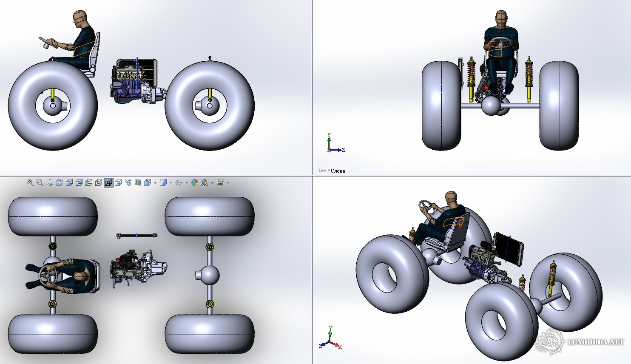Viewport: 631px width, 364px height.
Task: Select the Zoom to Area tool
Action: pyautogui.click(x=40, y=182)
